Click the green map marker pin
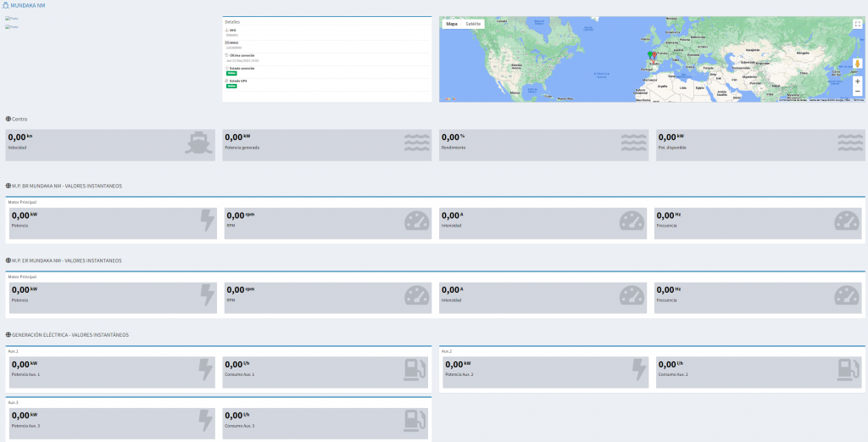Image resolution: width=868 pixels, height=442 pixels. 649,55
